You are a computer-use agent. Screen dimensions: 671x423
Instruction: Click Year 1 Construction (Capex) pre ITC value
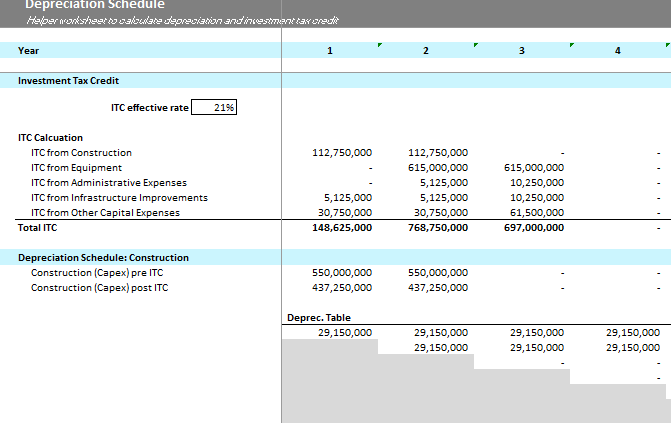pyautogui.click(x=343, y=273)
